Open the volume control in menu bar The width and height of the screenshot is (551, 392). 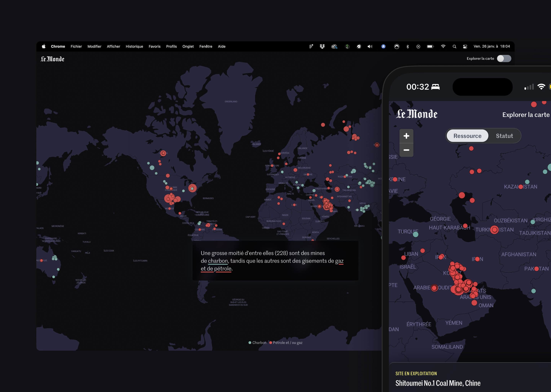tap(370, 46)
